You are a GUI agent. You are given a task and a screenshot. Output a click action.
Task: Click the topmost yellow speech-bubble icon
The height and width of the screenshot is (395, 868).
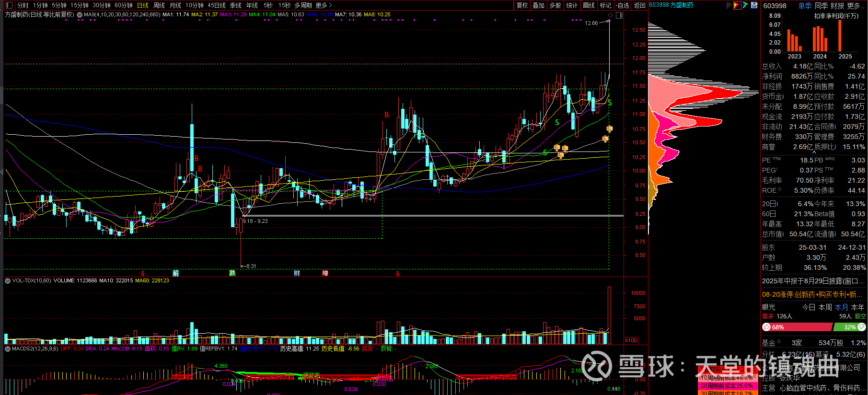click(x=610, y=129)
